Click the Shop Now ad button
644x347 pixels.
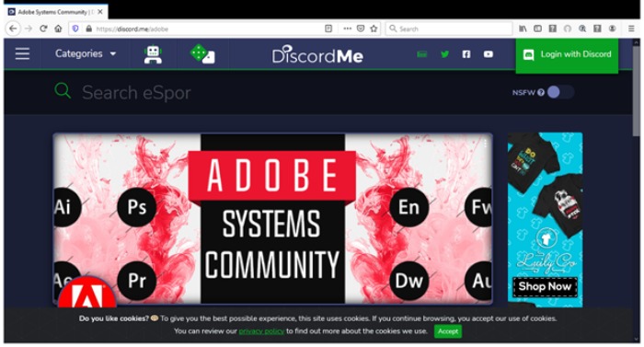pyautogui.click(x=545, y=286)
